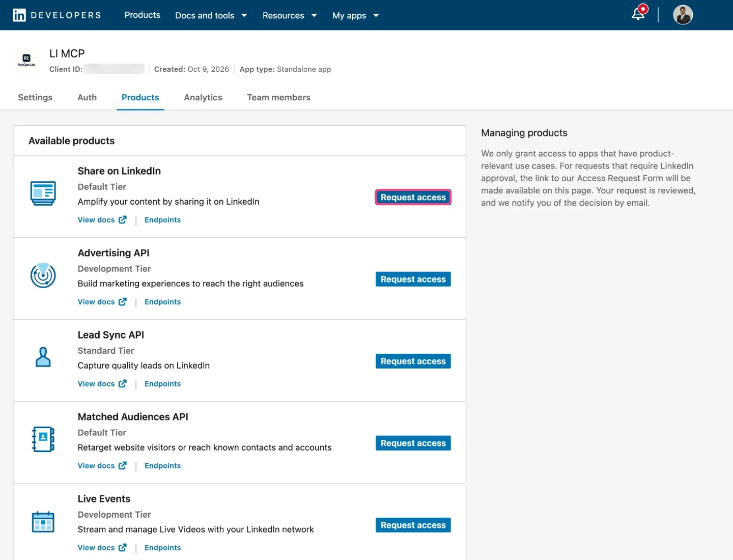This screenshot has height=560, width=733.
Task: Click the Advertising API radar icon
Action: (43, 275)
